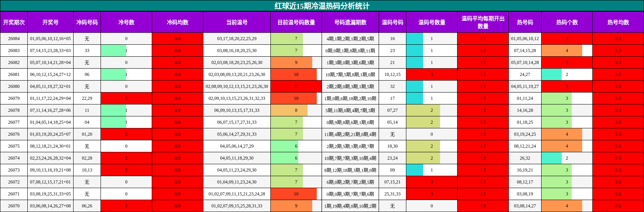
Task: Select hot numbers cell 04,05,11,19,27
Action: tap(525, 86)
